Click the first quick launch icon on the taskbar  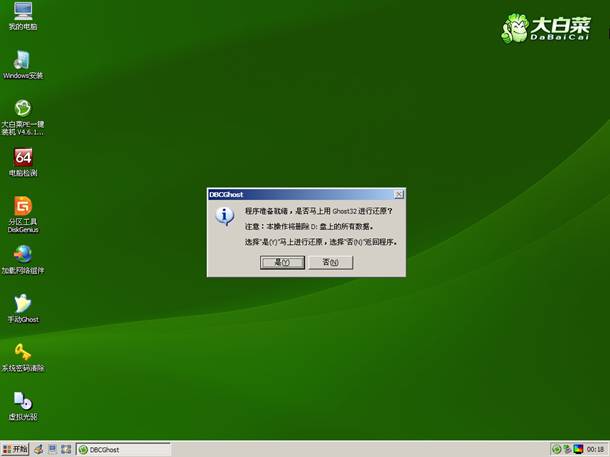(39, 449)
